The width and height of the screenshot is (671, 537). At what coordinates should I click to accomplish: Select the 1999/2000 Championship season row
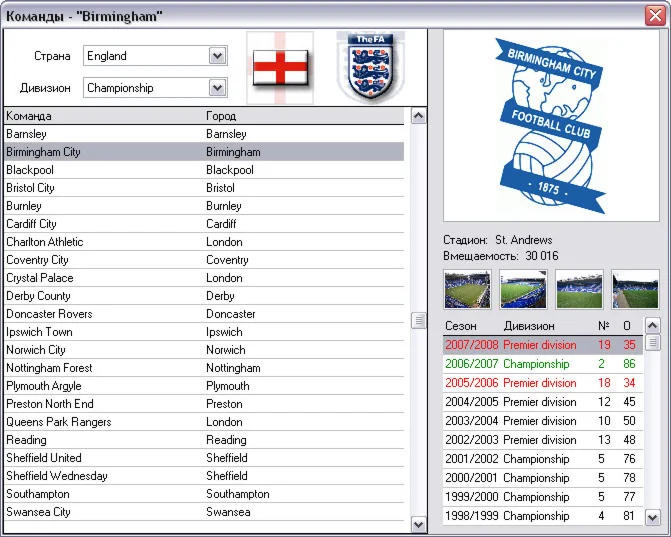coord(543,497)
